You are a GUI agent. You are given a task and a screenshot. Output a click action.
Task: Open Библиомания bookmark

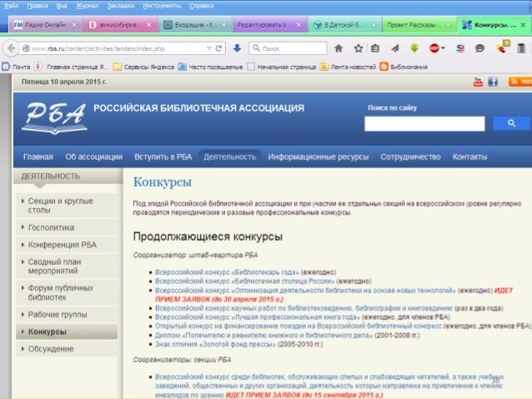[x=404, y=67]
